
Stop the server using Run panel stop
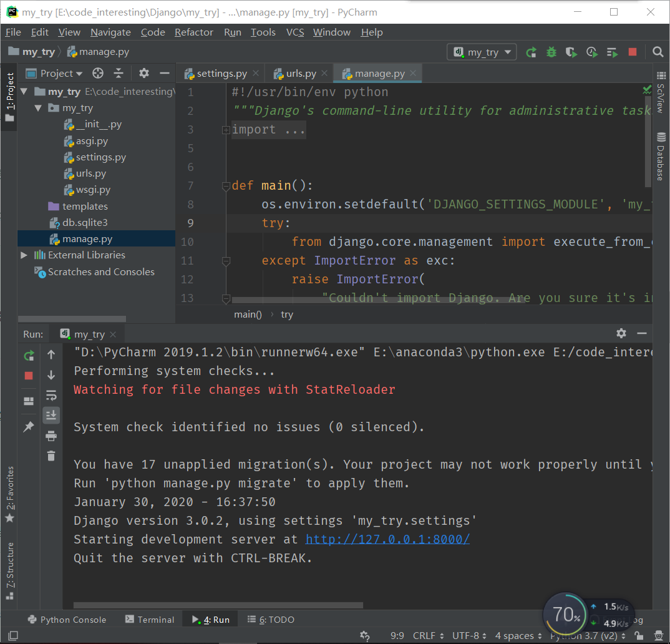29,376
